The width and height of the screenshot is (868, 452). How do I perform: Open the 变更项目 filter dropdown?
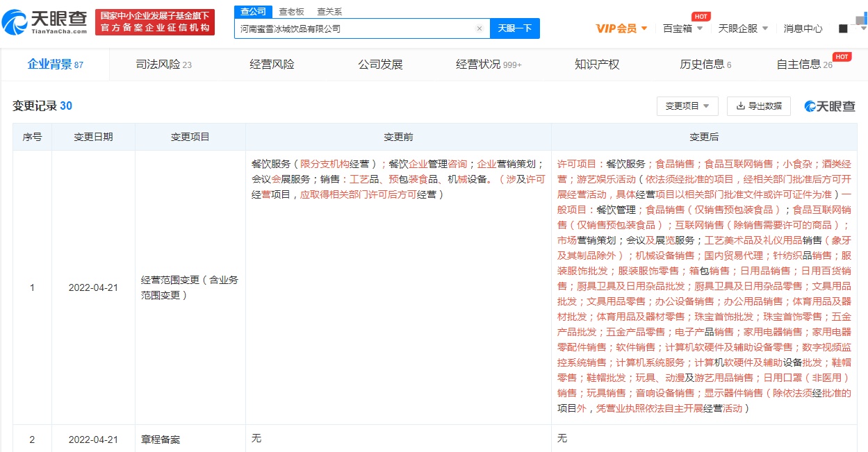687,106
